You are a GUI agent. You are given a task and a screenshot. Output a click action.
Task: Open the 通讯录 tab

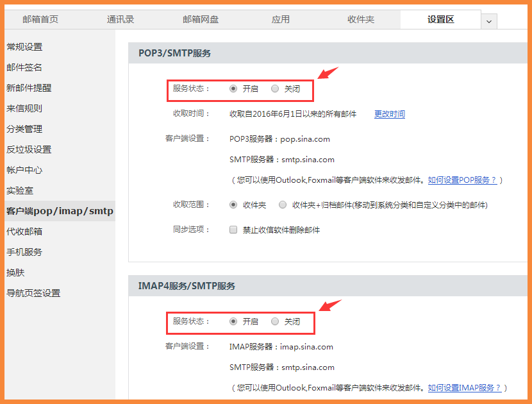121,19
